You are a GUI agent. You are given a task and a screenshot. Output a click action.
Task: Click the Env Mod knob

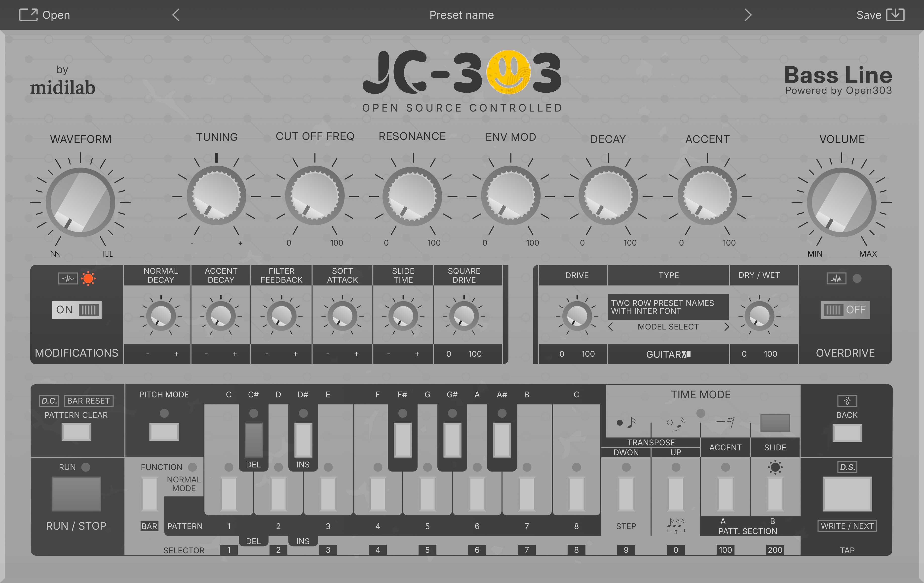(511, 196)
